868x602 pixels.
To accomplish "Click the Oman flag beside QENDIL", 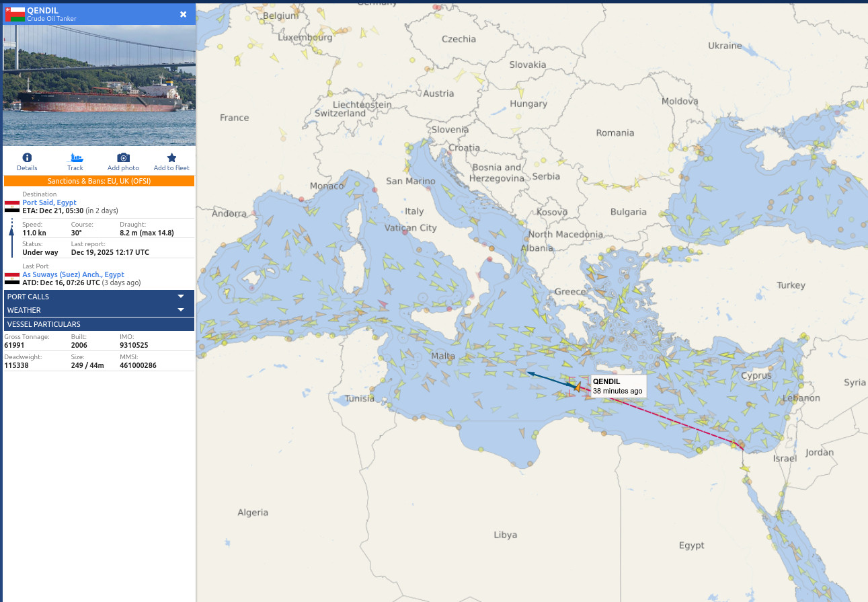I will click(15, 14).
